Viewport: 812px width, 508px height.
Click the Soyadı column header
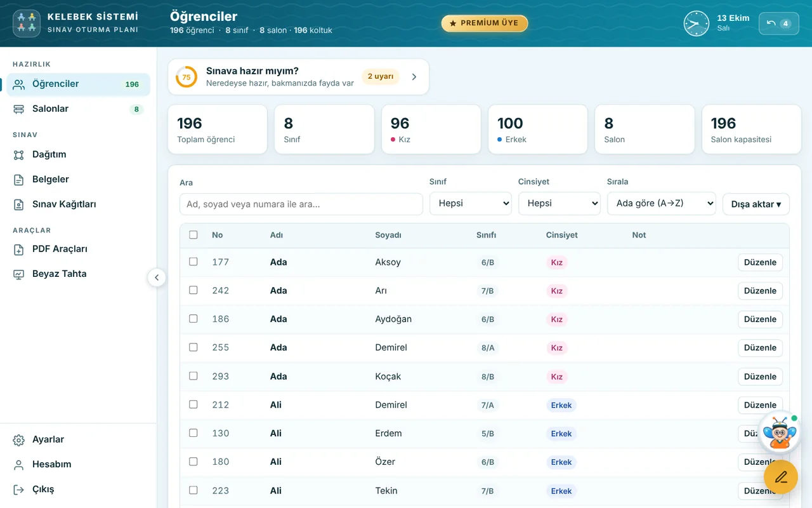[388, 235]
